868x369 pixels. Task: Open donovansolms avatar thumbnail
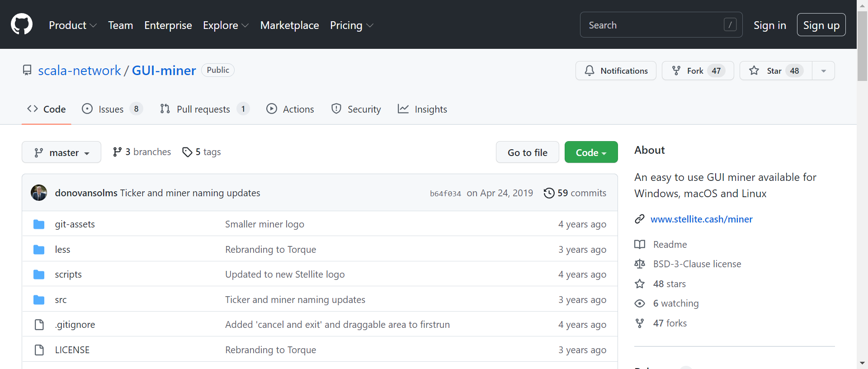[x=39, y=193]
